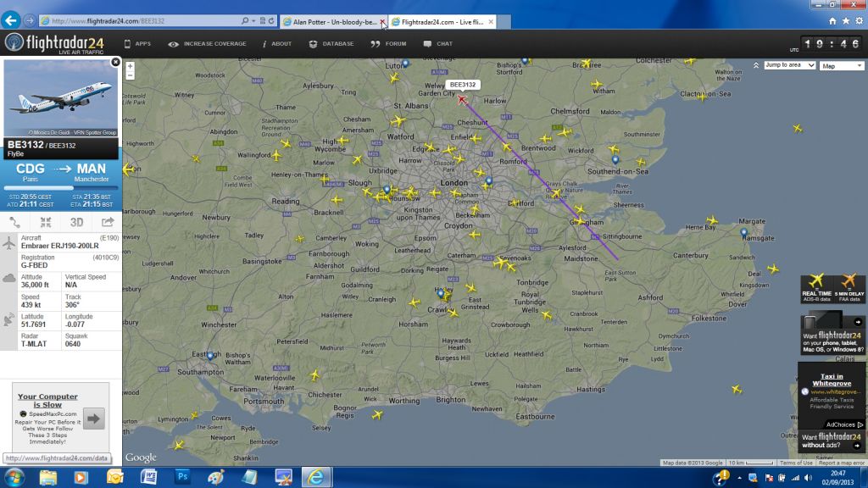The width and height of the screenshot is (868, 488).
Task: Click Terms of Use map link
Action: (x=796, y=463)
